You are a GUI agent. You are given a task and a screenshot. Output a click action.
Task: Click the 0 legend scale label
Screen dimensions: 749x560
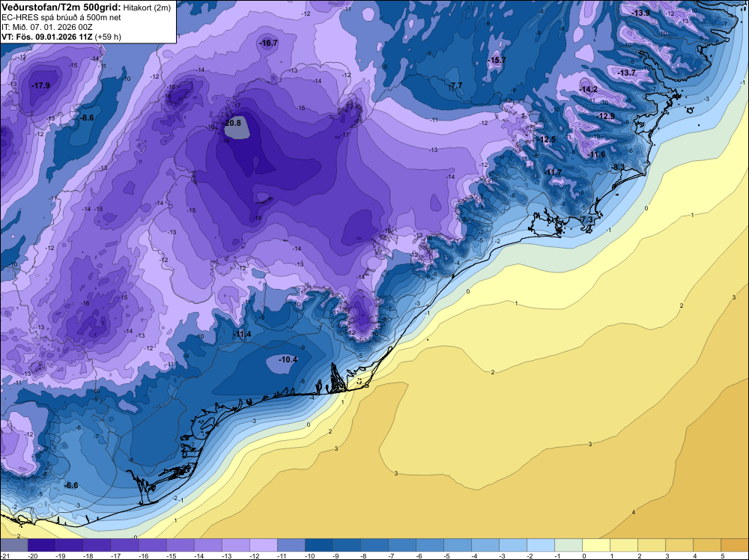(583, 556)
